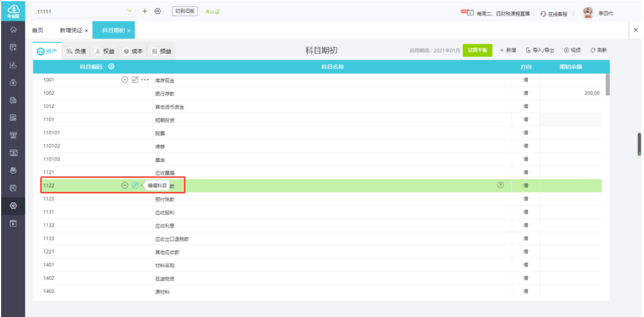Screen dimensions: 644x317
Task: Click account name 银行存款
Action: click(x=165, y=94)
